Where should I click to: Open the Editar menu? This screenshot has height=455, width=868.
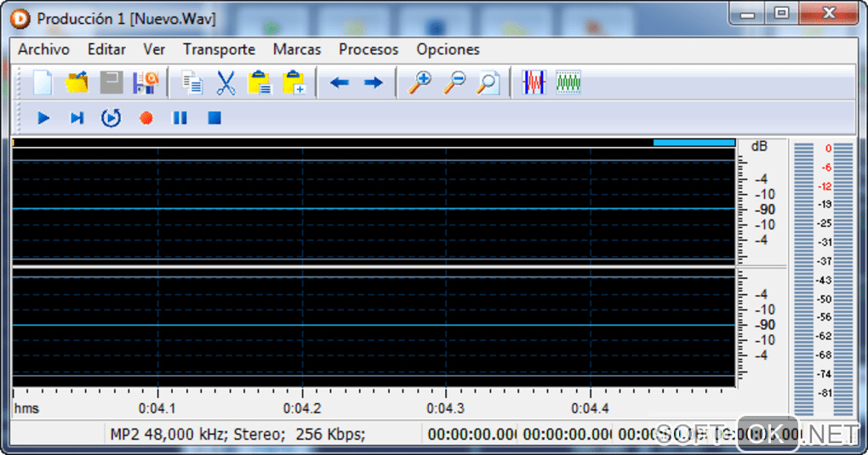click(107, 49)
